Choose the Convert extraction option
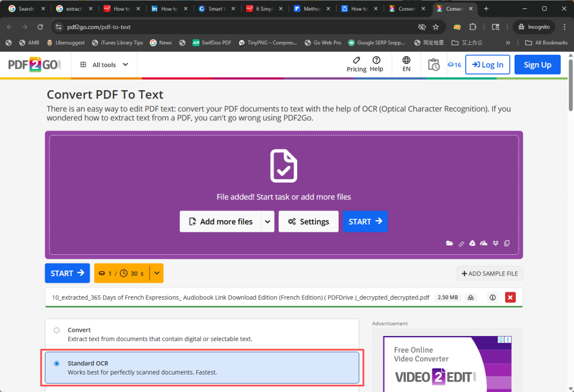Viewport: 574px width, 392px height. [x=57, y=330]
